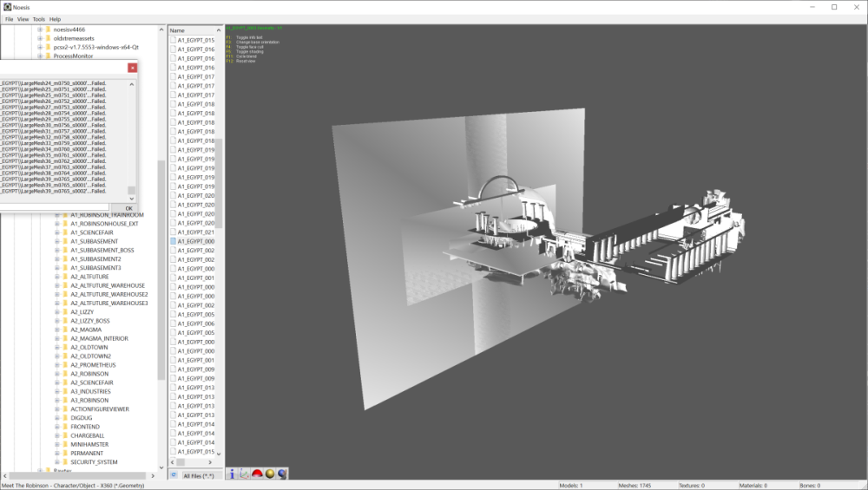
Task: Click the DIGDUG folder icon
Action: pyautogui.click(x=65, y=418)
